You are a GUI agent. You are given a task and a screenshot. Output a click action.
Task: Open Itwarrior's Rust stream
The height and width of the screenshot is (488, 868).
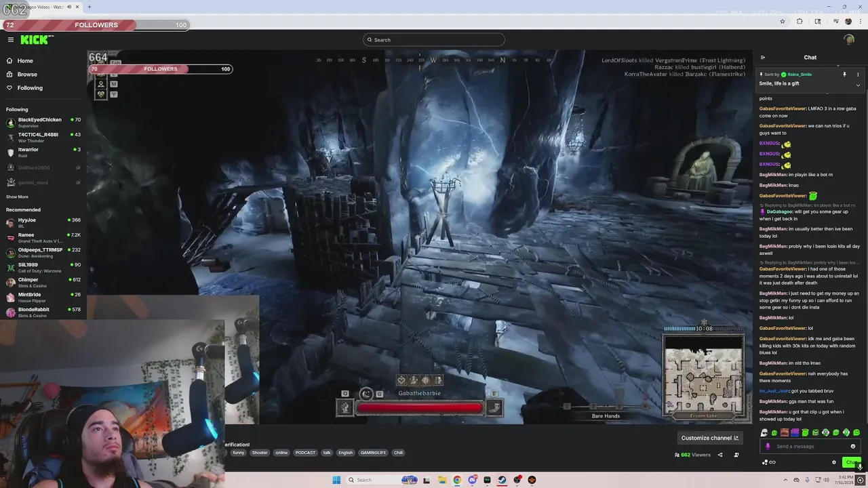(43, 152)
